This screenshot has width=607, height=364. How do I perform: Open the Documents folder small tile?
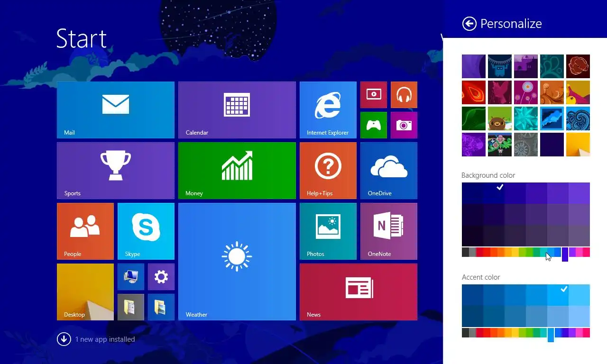[x=131, y=307]
